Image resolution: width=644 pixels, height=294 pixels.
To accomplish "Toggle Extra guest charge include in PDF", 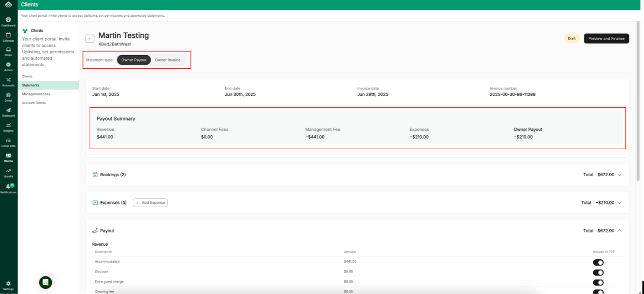I will tap(598, 282).
